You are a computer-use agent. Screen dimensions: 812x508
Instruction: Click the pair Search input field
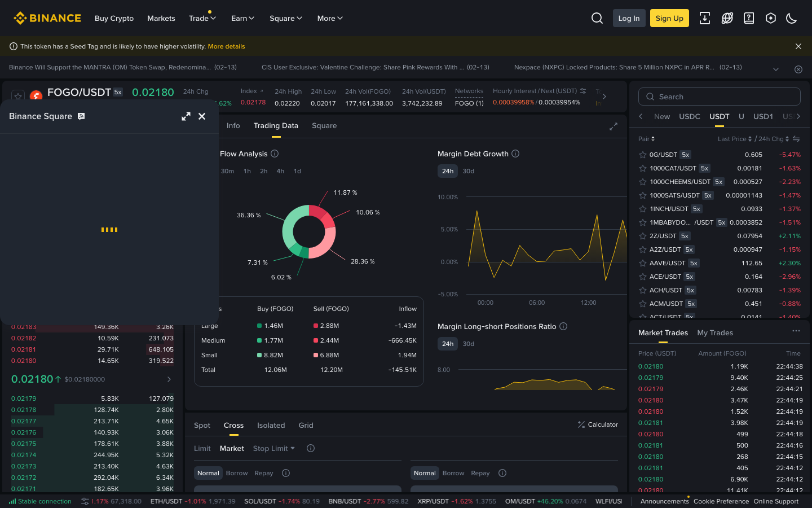tap(719, 97)
